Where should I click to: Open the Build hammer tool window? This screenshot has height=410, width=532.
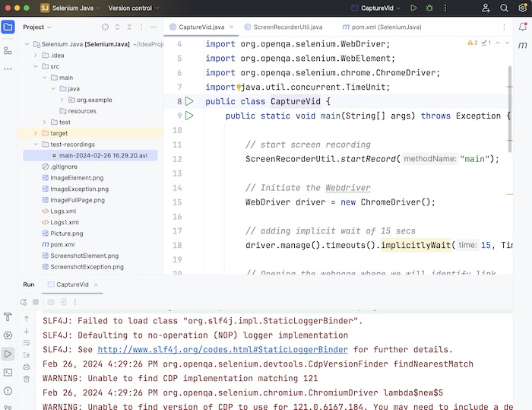click(8, 316)
